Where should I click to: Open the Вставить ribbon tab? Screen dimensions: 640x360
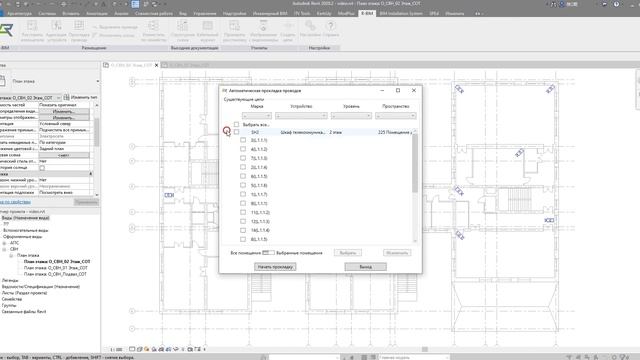(x=71, y=13)
